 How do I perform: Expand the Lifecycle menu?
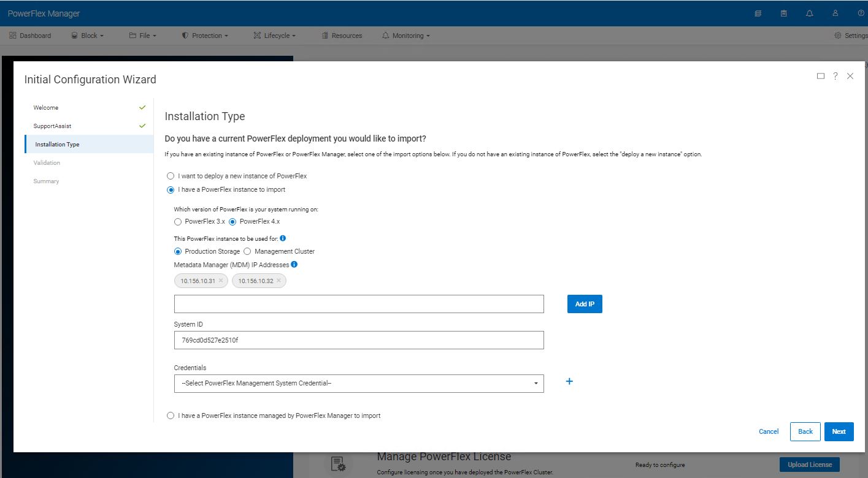point(274,35)
